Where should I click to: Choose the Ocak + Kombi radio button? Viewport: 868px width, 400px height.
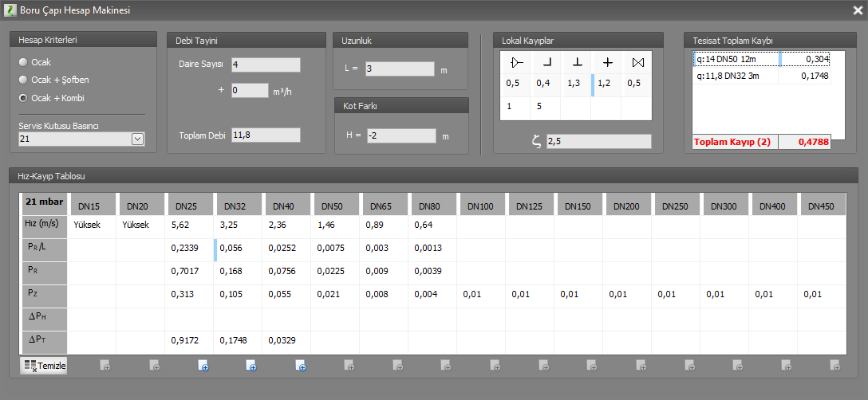23,98
